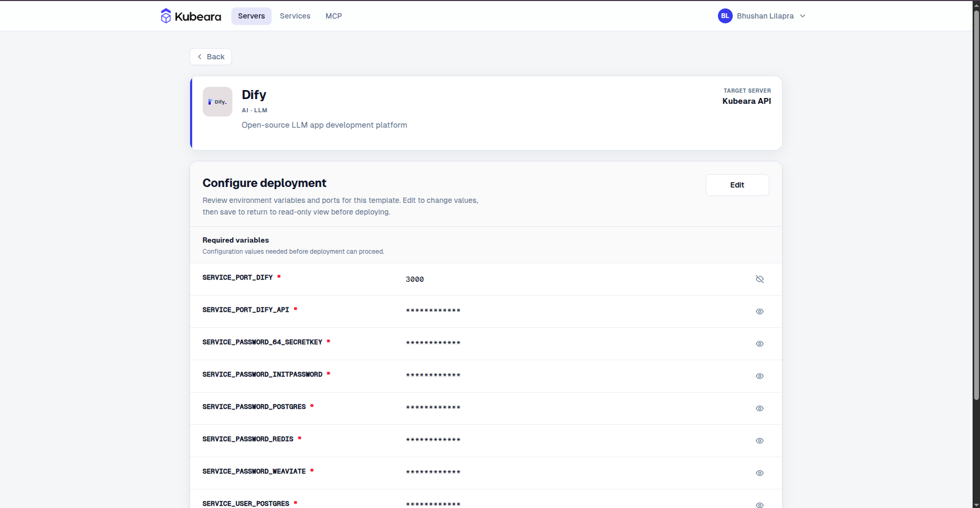Click the Bhushan Lilapra user name
The image size is (980, 508).
click(765, 16)
